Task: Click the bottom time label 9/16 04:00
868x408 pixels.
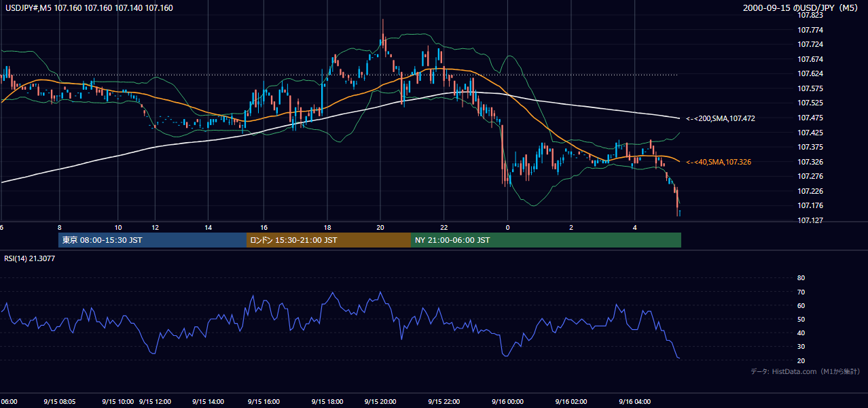Action: [x=634, y=402]
